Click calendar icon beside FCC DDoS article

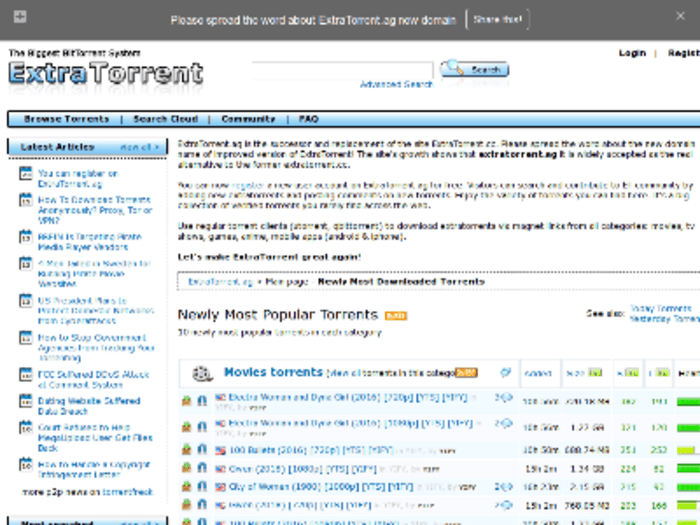click(x=26, y=374)
